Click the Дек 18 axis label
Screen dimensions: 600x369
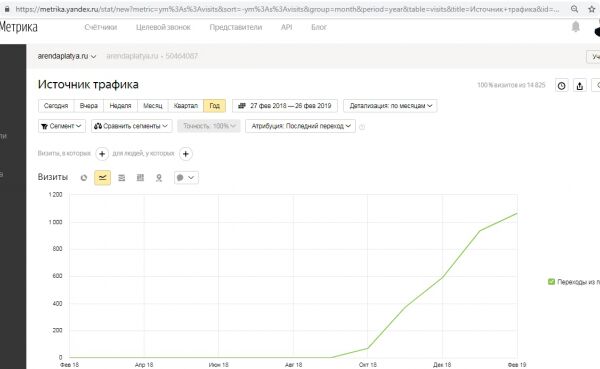point(442,365)
